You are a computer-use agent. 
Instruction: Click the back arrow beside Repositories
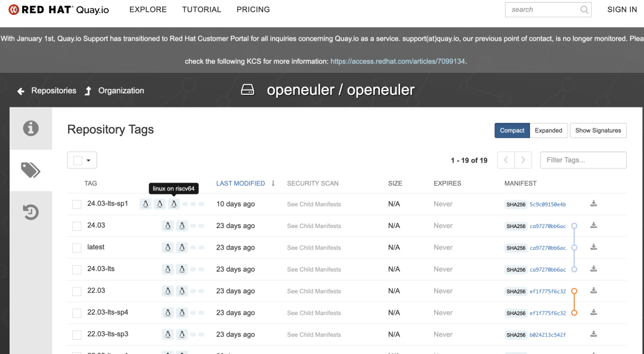click(21, 91)
